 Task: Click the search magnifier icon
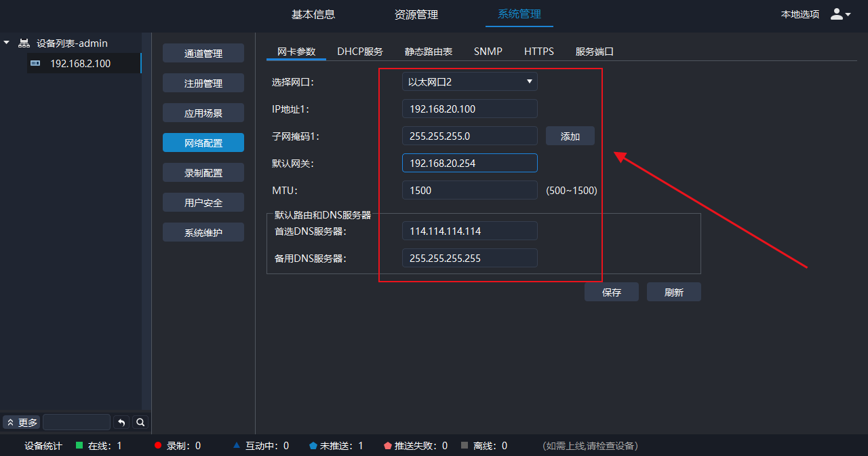(x=140, y=422)
